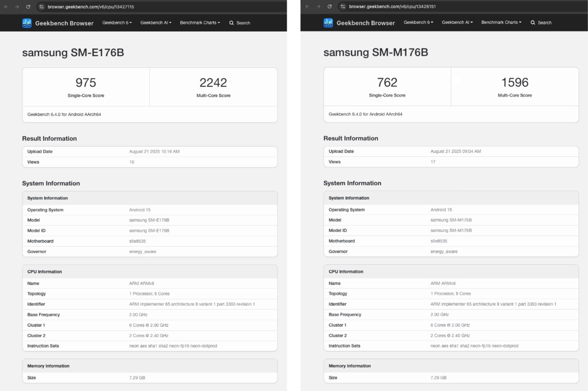Click multi-core score 2242
Screen dimensions: 588x391
(213, 83)
